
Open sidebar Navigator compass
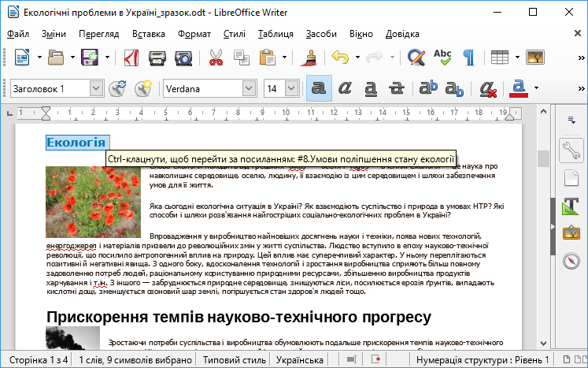571,261
